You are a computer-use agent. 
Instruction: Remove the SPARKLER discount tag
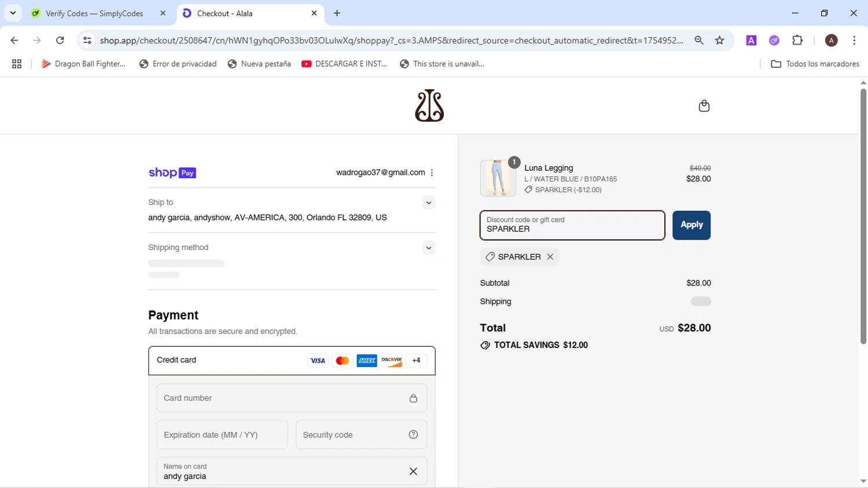click(550, 256)
